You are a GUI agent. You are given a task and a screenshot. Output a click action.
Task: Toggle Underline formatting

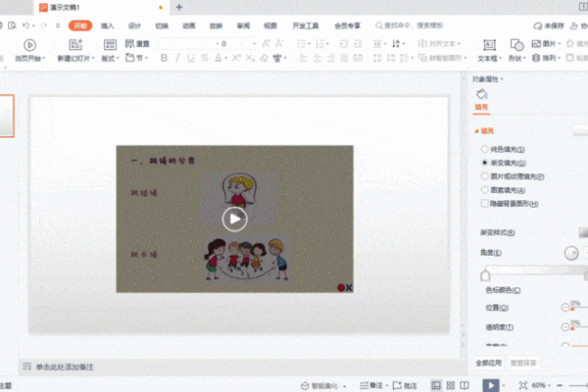191,58
